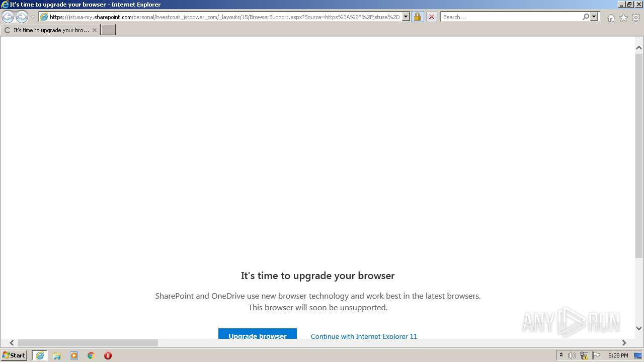
Task: Click the vertical scrollbar down arrow
Action: tap(639, 328)
